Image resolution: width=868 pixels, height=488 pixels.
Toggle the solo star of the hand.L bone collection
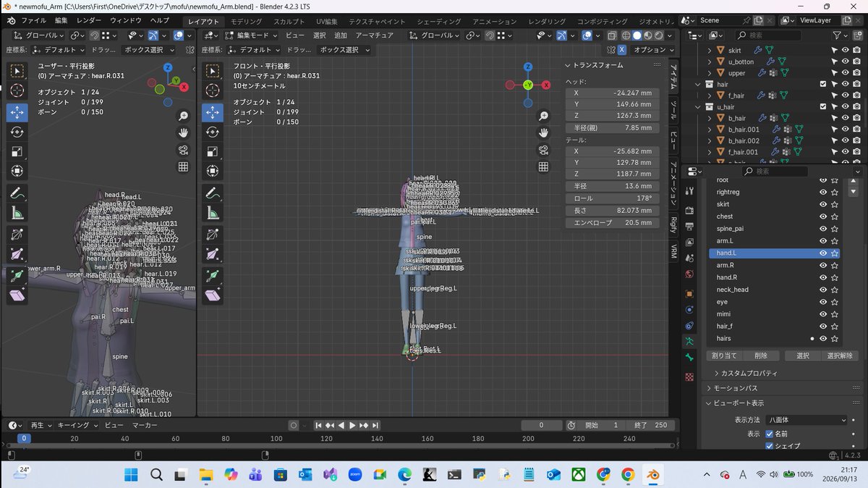tap(835, 253)
